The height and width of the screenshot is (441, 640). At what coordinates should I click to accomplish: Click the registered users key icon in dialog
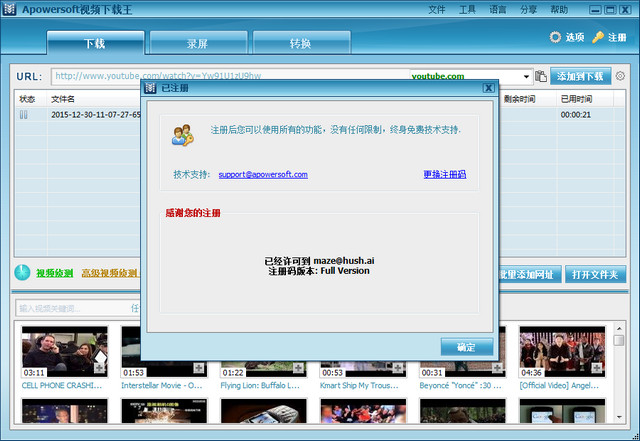point(182,135)
